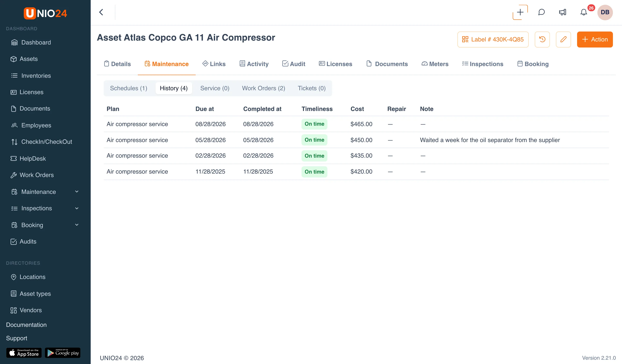Open Employees in the sidebar
The height and width of the screenshot is (364, 622).
pos(31,125)
